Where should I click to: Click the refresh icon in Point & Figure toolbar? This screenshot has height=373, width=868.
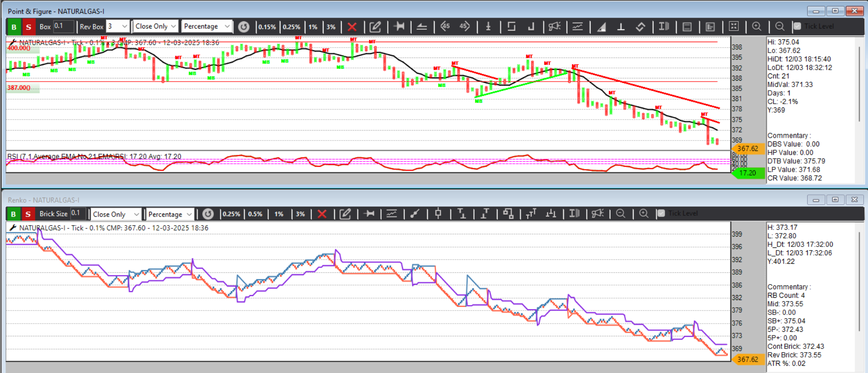tap(244, 27)
